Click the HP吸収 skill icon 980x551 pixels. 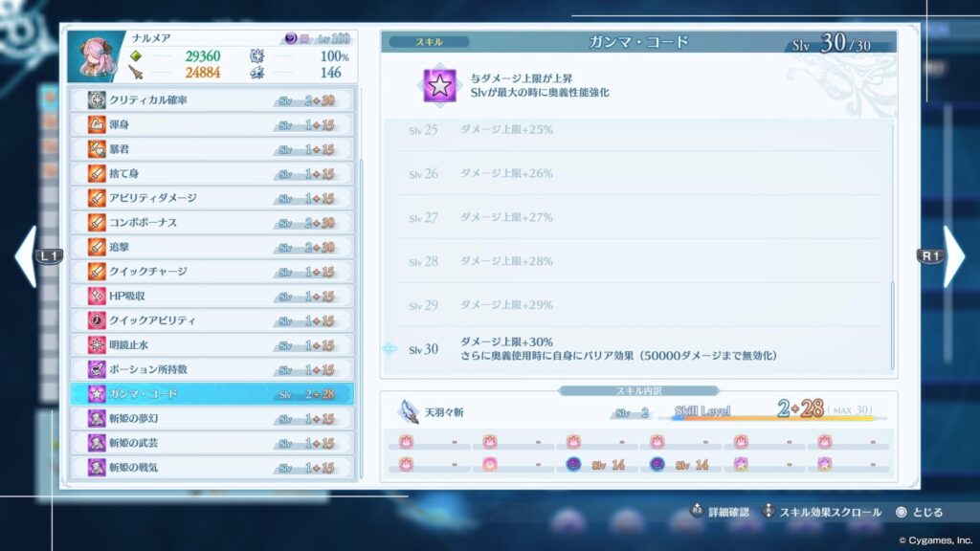(97, 296)
